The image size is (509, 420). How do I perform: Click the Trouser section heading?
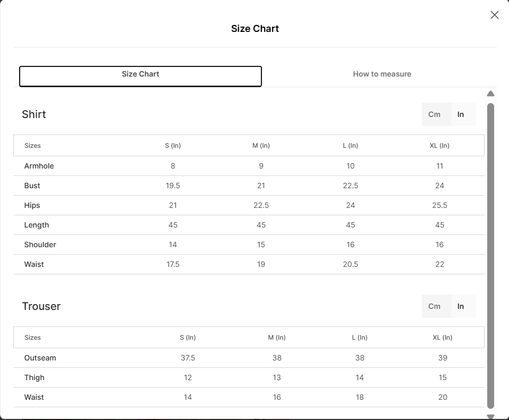click(41, 306)
